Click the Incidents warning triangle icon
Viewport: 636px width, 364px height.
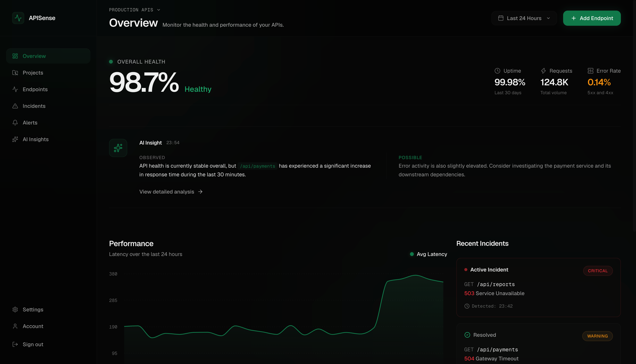(x=15, y=106)
